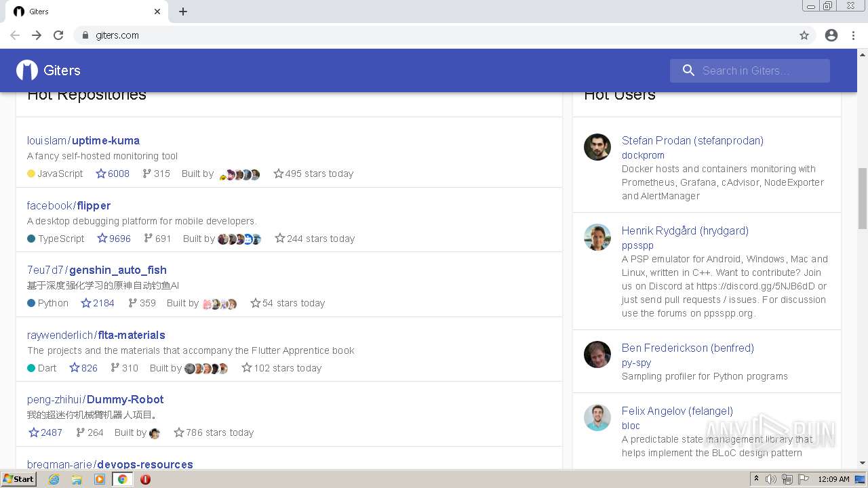The image size is (868, 488).
Task: Click the Giters logo icon
Action: point(27,70)
